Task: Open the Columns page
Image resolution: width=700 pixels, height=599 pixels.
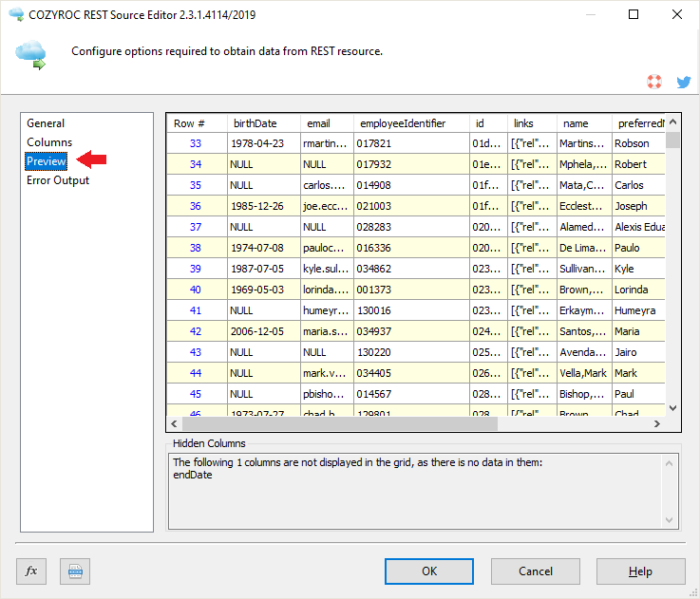Action: click(x=49, y=142)
